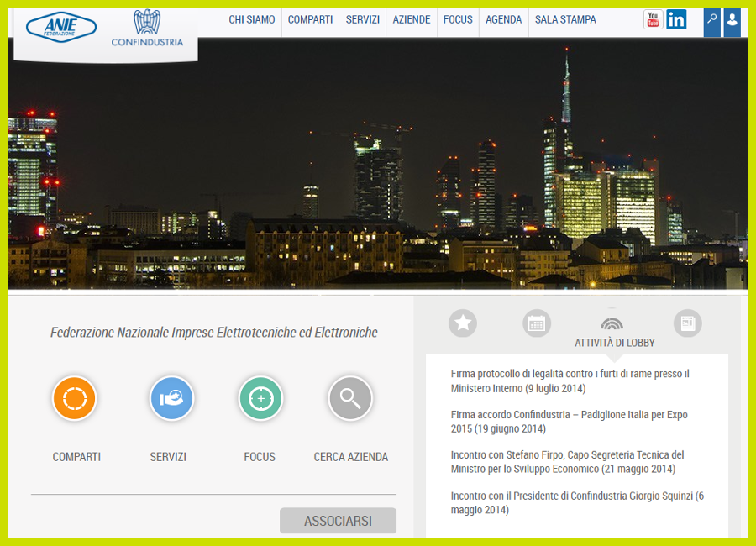The width and height of the screenshot is (756, 546).
Task: Click the search magnifier icon in header
Action: pyautogui.click(x=712, y=20)
